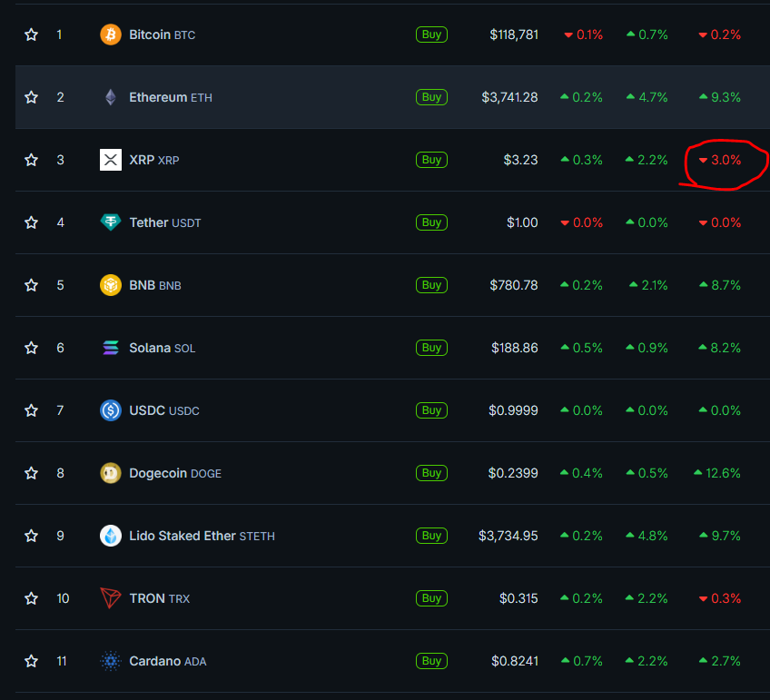Click the XRP logo icon
The width and height of the screenshot is (770, 700).
(x=111, y=160)
